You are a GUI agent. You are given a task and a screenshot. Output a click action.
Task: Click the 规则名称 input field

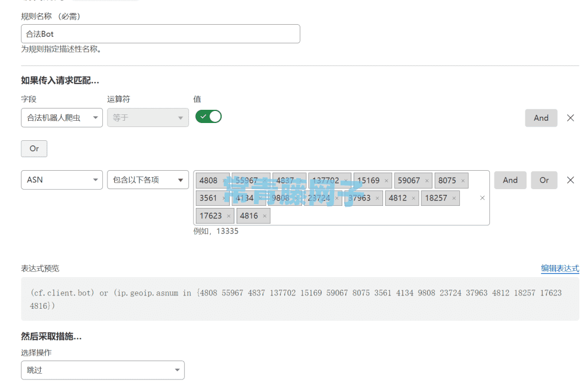tap(160, 34)
